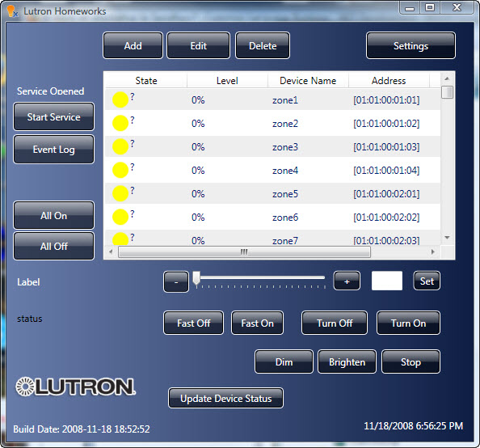This screenshot has width=480, height=448.
Task: Click the Brighten button
Action: 347,361
